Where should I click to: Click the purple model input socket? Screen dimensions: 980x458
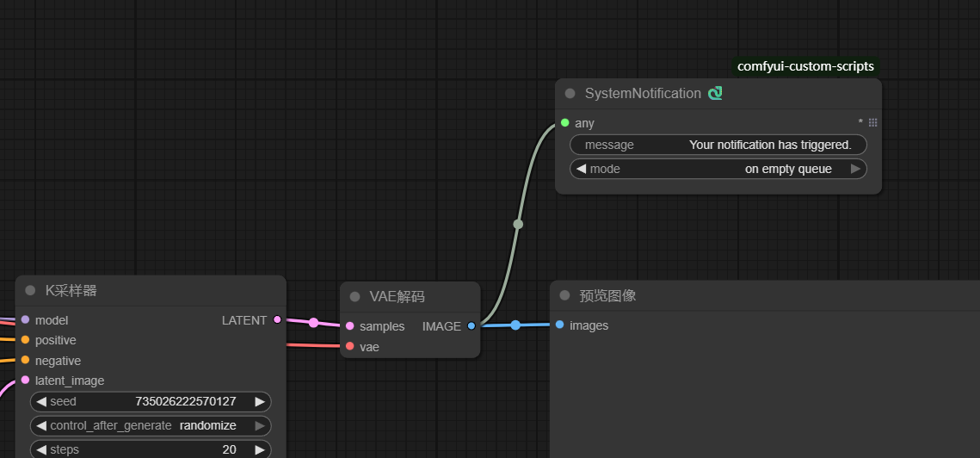click(25, 320)
